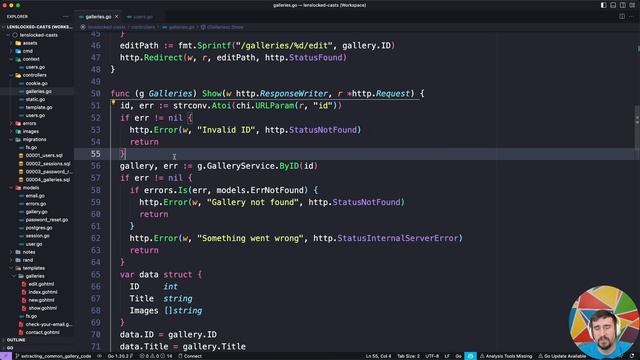Toggle the secondary sidebar layout icon
The height and width of the screenshot is (360, 640).
[622, 5]
